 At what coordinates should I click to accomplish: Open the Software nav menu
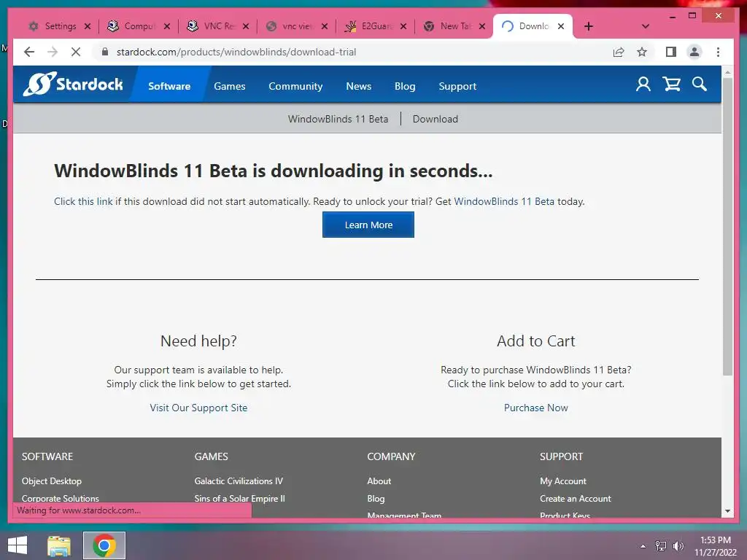point(169,86)
